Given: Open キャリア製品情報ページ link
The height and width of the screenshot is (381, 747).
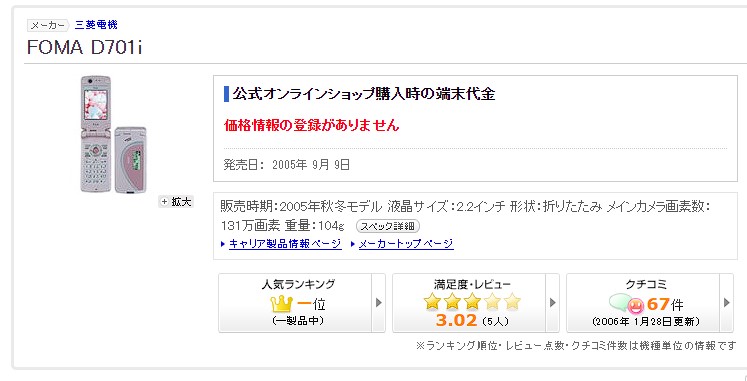Looking at the screenshot, I should coord(285,244).
